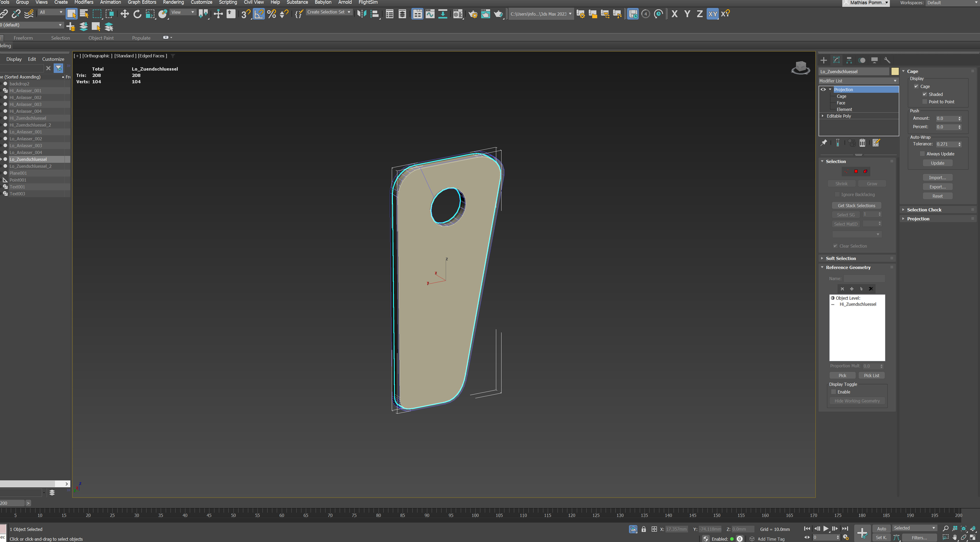Switch to Object Paint ribbon tab
This screenshot has width=980, height=542.
pos(101,38)
